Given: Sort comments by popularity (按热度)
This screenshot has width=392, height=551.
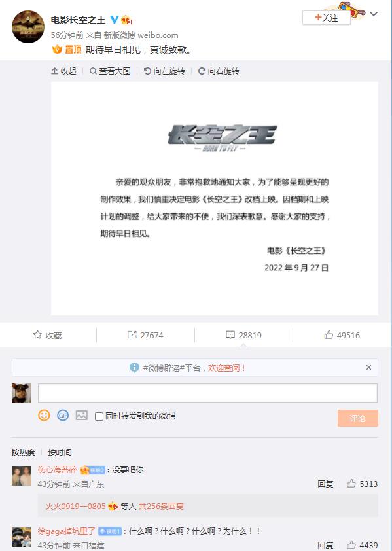Looking at the screenshot, I should tap(23, 452).
